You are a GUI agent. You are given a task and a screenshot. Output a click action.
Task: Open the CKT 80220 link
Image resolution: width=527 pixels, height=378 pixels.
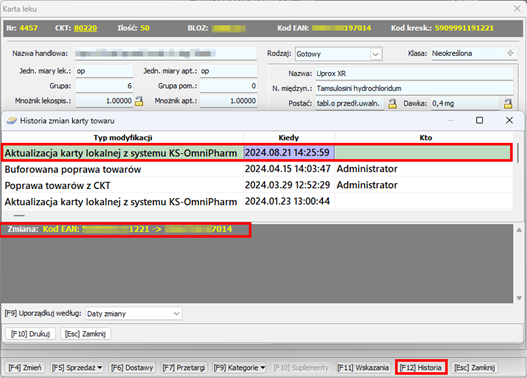tap(85, 28)
